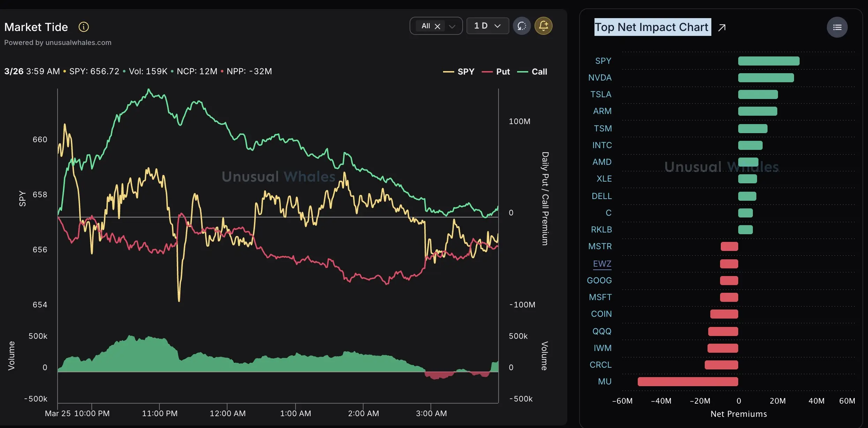Click the TSLA ticker label
Viewport: 868px width, 428px height.
[x=600, y=94]
